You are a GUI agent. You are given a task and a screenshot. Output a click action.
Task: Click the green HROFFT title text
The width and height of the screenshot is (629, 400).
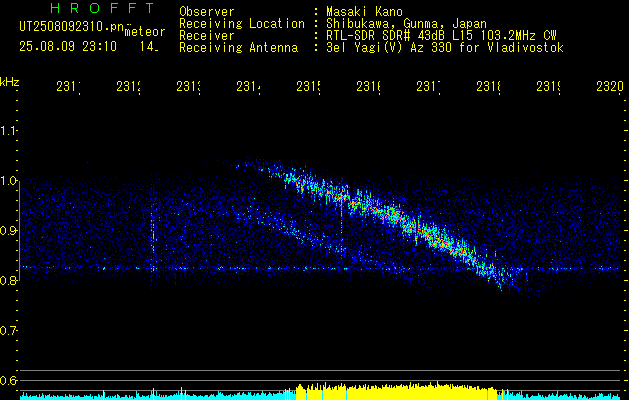tap(103, 8)
